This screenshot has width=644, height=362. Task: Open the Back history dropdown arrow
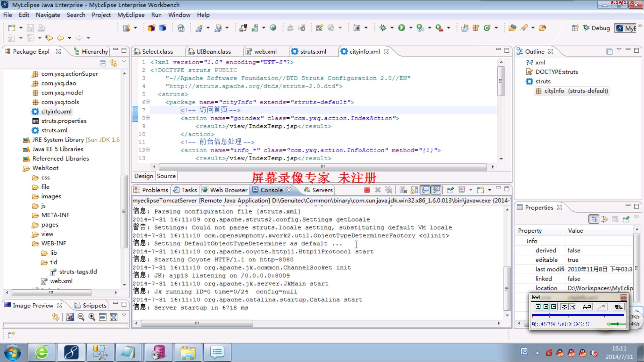[69, 38]
